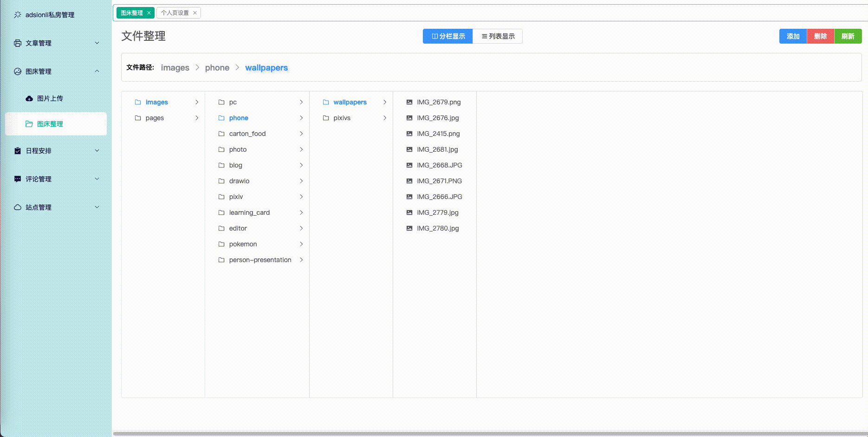Viewport: 868px width, 437px height.
Task: Click the 评论管理 comment icon
Action: click(17, 179)
